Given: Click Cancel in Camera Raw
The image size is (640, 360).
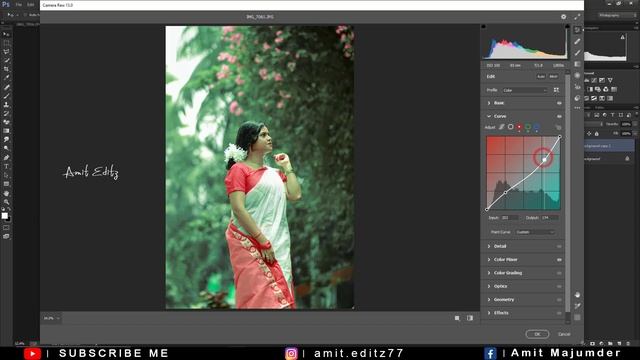Looking at the screenshot, I should coord(564,334).
